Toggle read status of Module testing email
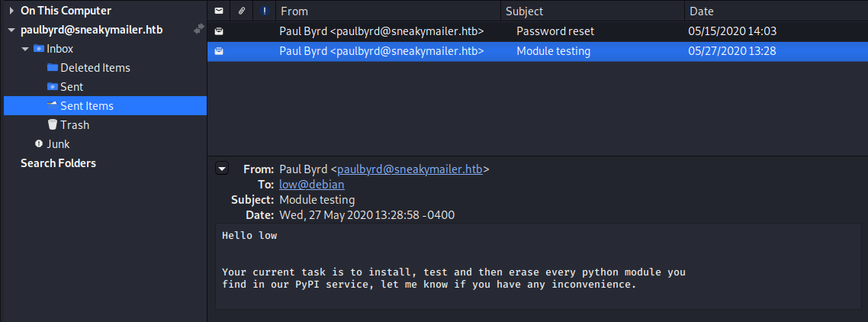 click(219, 51)
